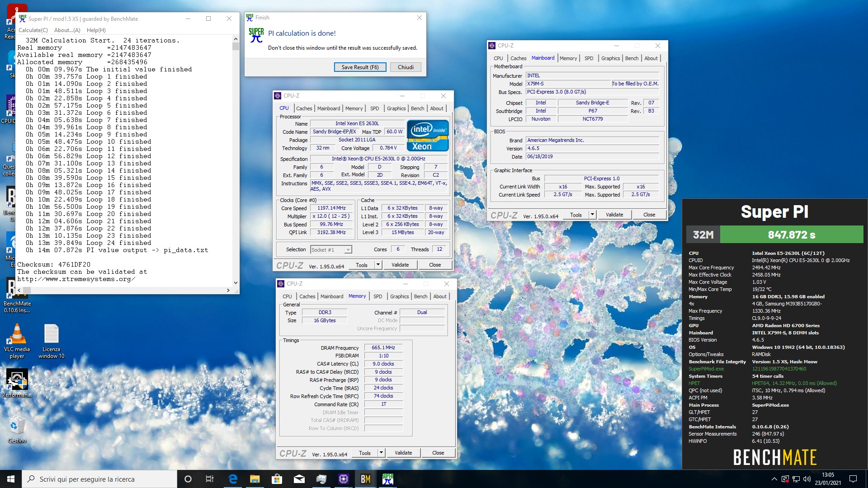Click the Super PI vertical scrollbar down arrow
This screenshot has height=488, width=868.
(x=236, y=283)
